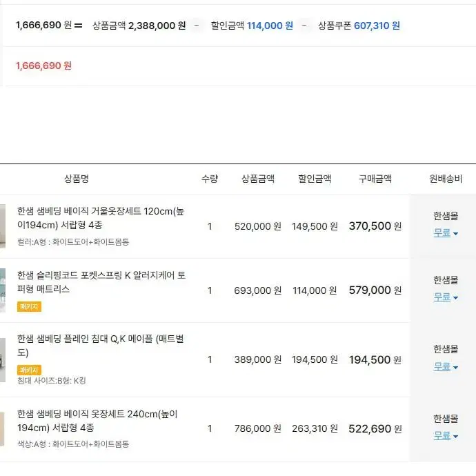Select the 상품명 column header
476x476 pixels.
77,179
